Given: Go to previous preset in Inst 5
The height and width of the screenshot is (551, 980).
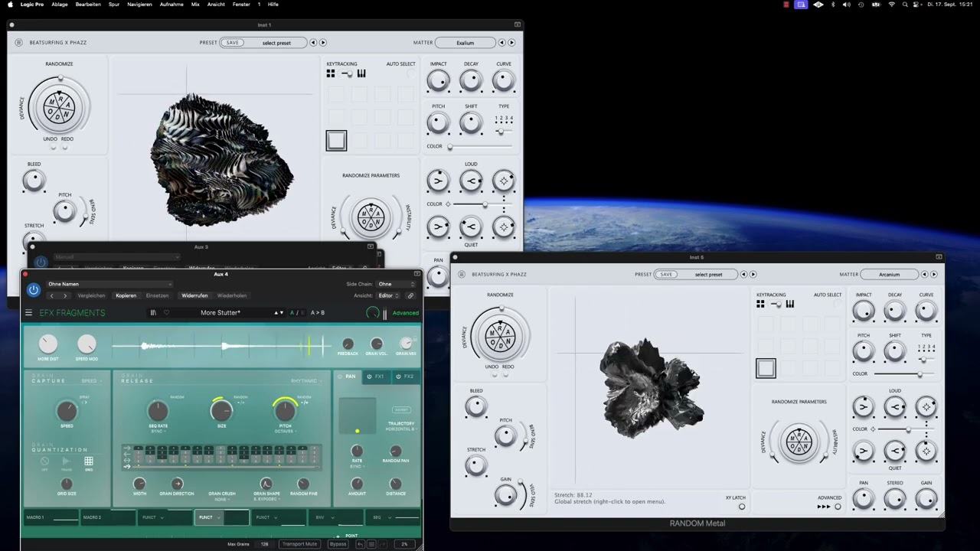Looking at the screenshot, I should [x=743, y=274].
